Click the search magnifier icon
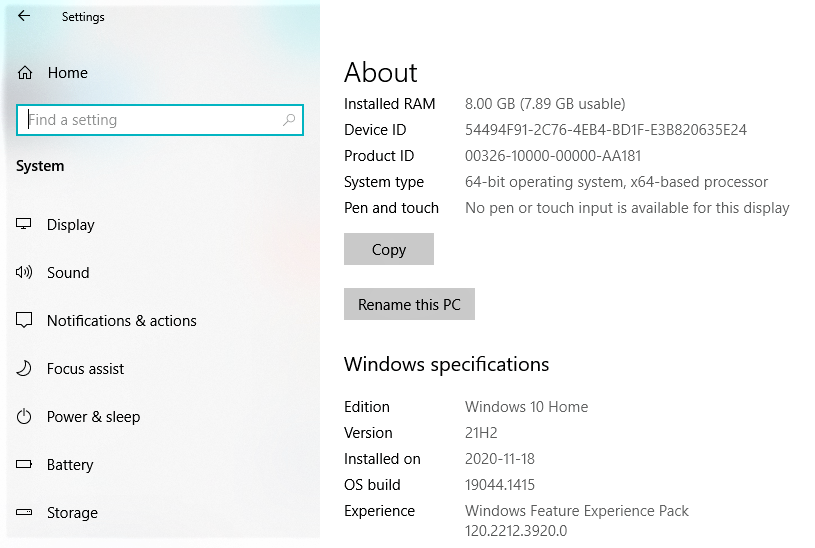Image resolution: width=815 pixels, height=548 pixels. pos(289,120)
